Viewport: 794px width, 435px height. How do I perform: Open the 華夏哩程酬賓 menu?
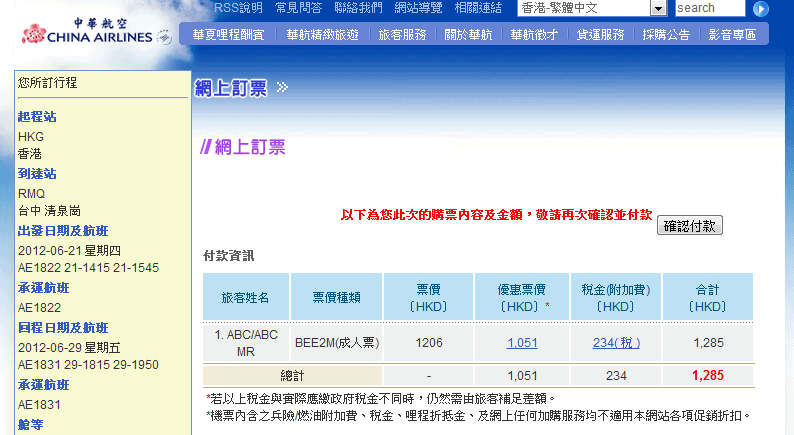tap(228, 35)
